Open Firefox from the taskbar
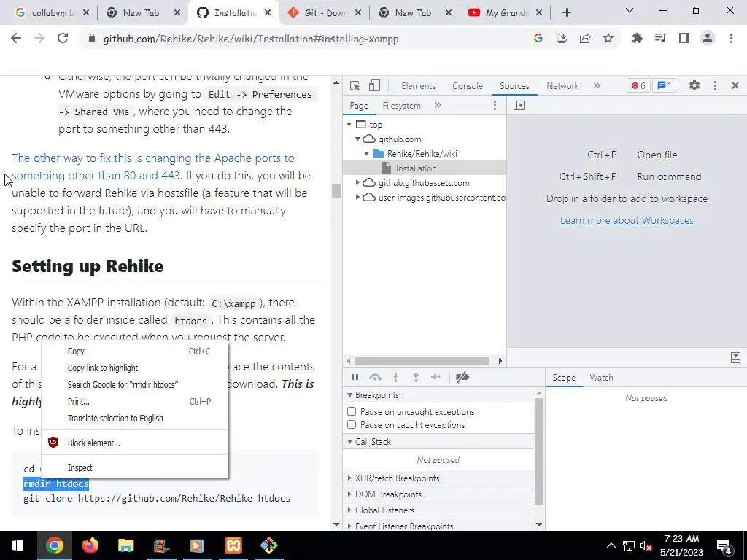The image size is (747, 560). 90,545
